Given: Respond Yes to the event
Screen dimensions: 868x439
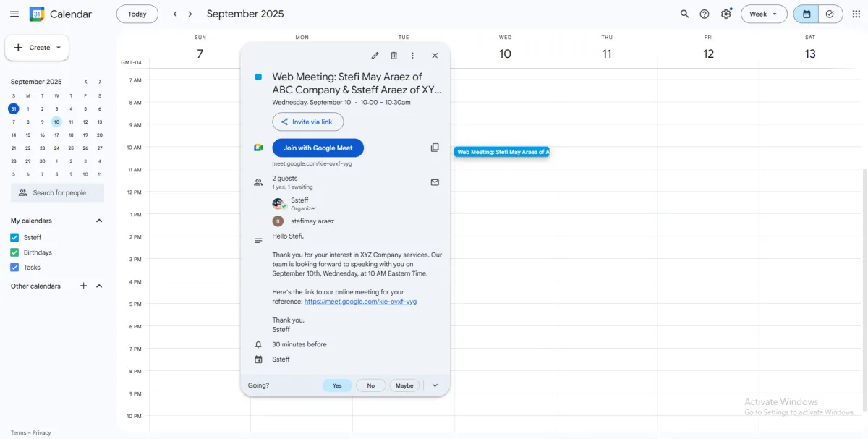Looking at the screenshot, I should pyautogui.click(x=337, y=385).
